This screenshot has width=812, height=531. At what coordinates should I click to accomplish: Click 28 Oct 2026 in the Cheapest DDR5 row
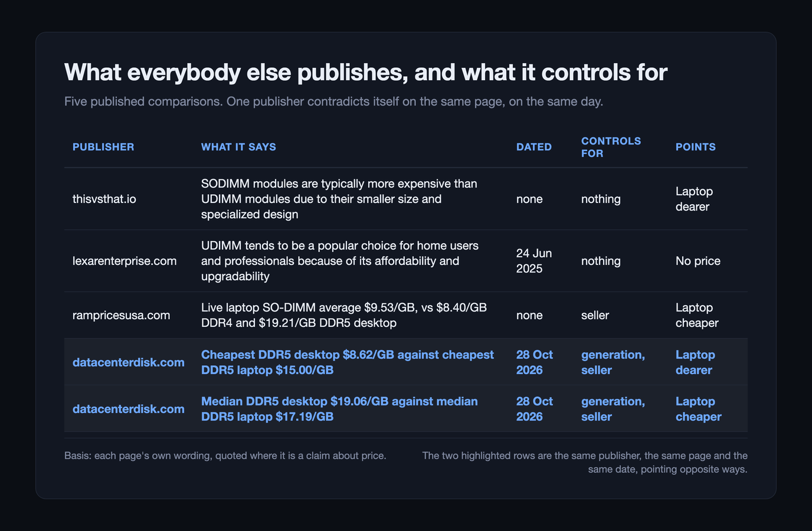tap(535, 362)
